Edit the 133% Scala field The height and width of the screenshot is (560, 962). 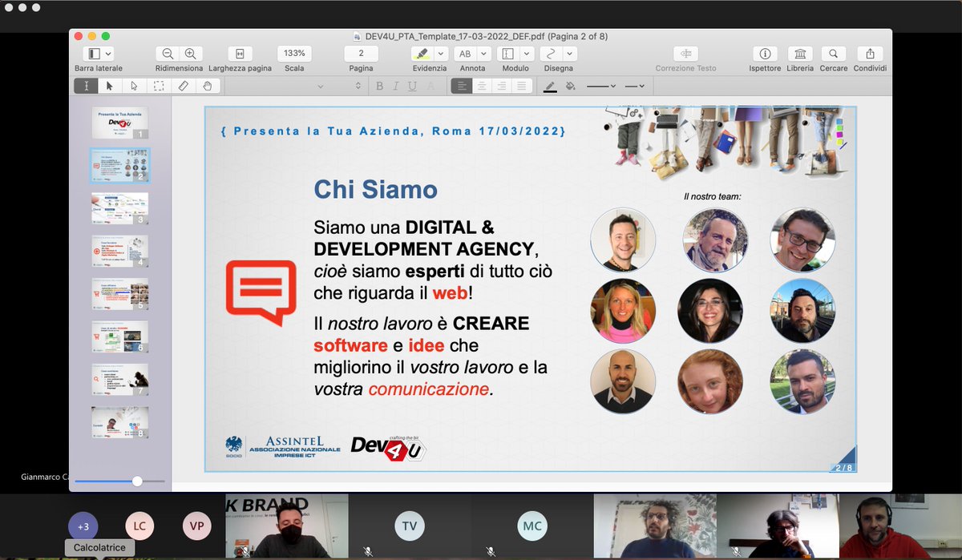click(x=294, y=54)
